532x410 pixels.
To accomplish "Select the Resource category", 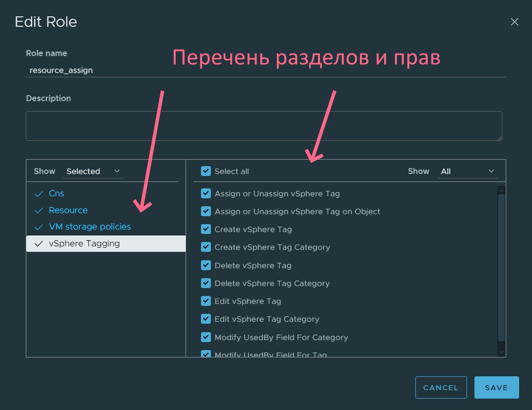I will (68, 210).
